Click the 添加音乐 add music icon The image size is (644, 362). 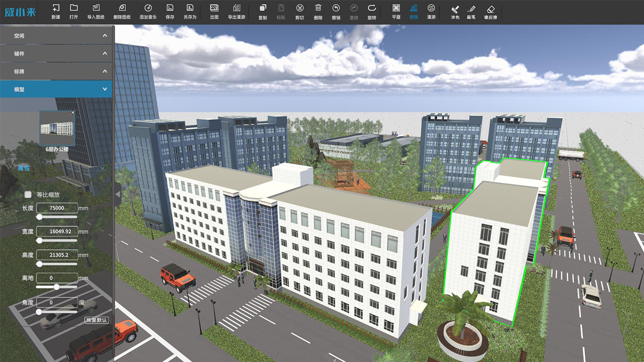148,12
